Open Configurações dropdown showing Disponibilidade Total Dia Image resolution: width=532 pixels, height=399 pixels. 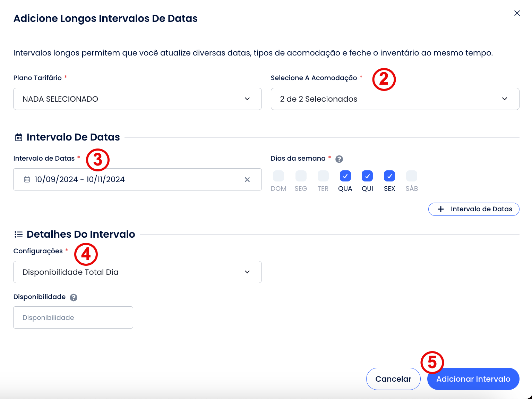click(137, 272)
